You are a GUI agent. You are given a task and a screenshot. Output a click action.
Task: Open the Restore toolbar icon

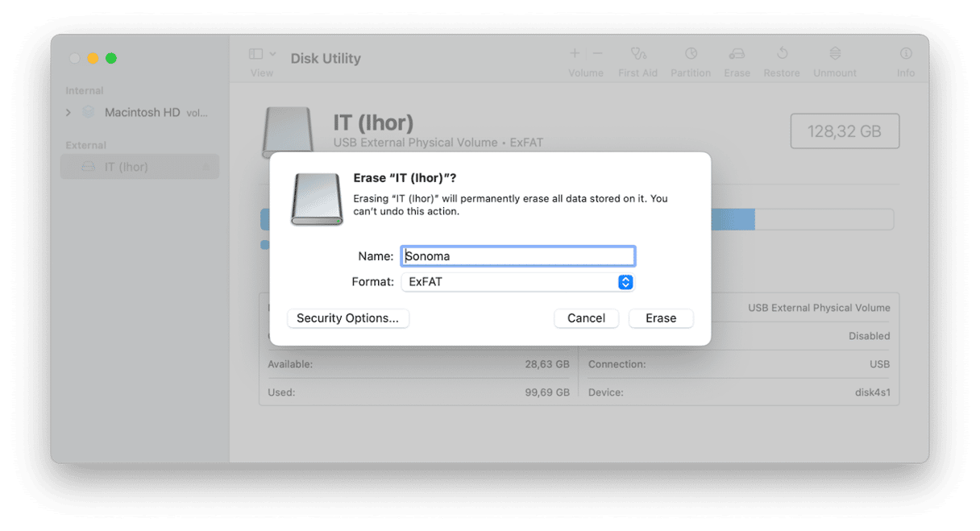[782, 53]
